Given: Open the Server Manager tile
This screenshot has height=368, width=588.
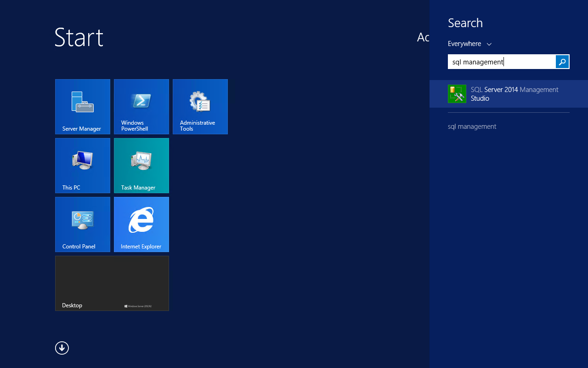Looking at the screenshot, I should coord(82,106).
